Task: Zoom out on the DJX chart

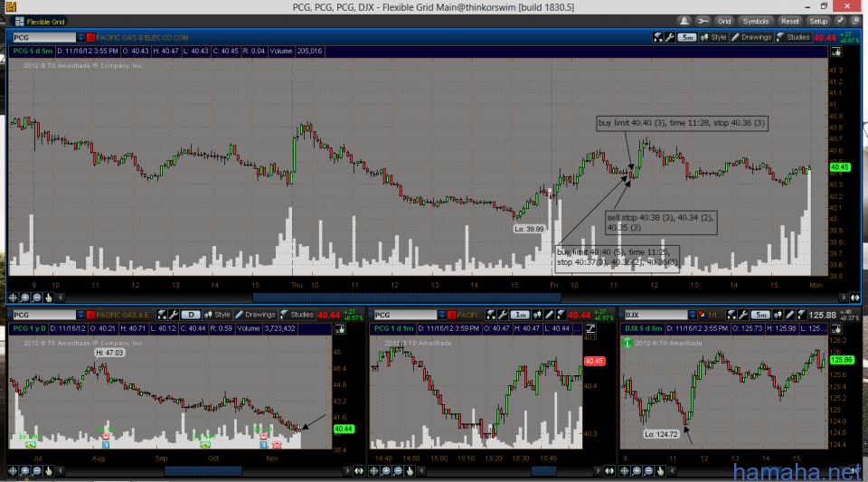Action: pos(649,471)
